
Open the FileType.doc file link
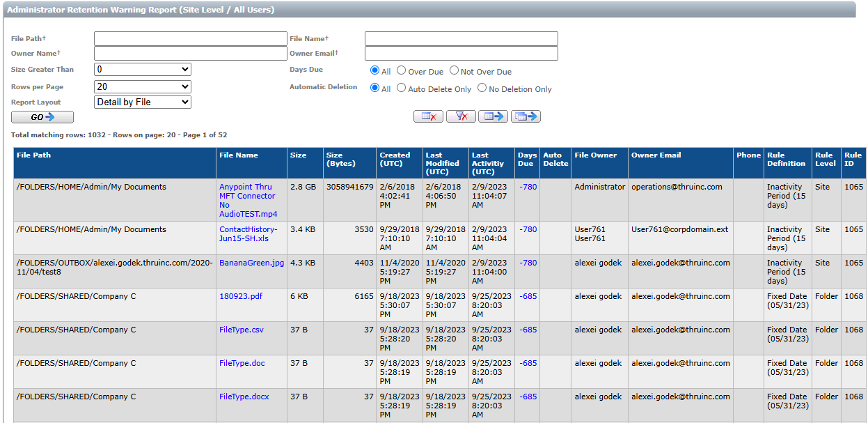click(242, 363)
